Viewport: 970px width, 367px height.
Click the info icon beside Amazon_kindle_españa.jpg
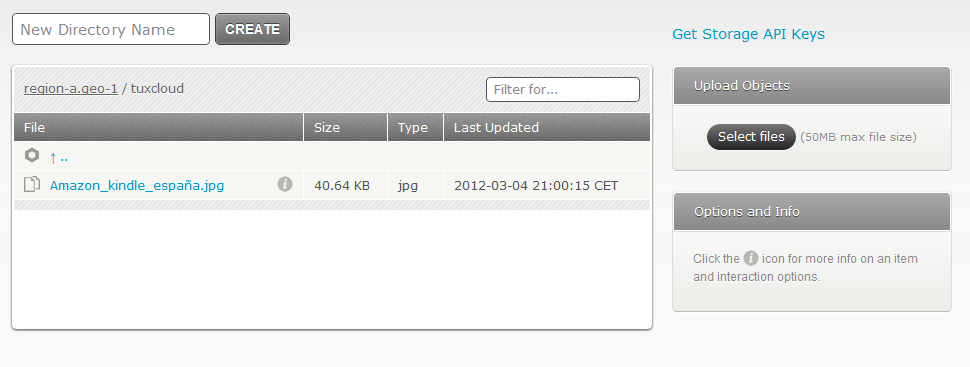point(285,184)
